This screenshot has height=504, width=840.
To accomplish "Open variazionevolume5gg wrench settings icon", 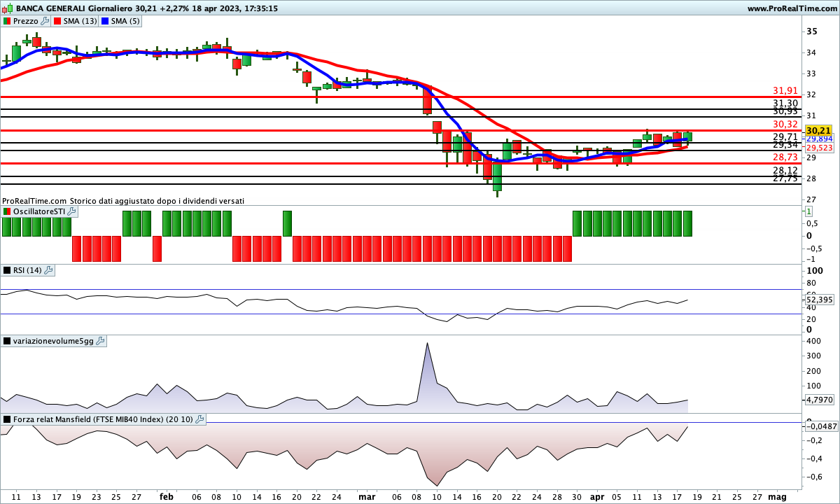I will [x=100, y=341].
